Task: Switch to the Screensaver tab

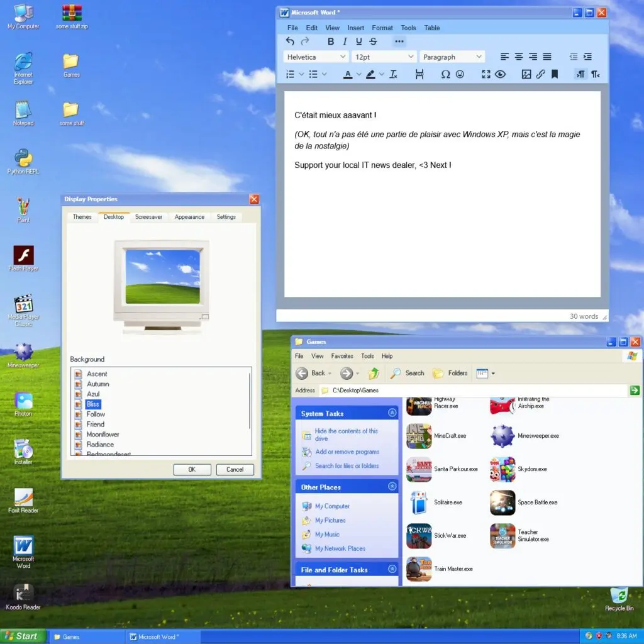Action: pyautogui.click(x=148, y=217)
